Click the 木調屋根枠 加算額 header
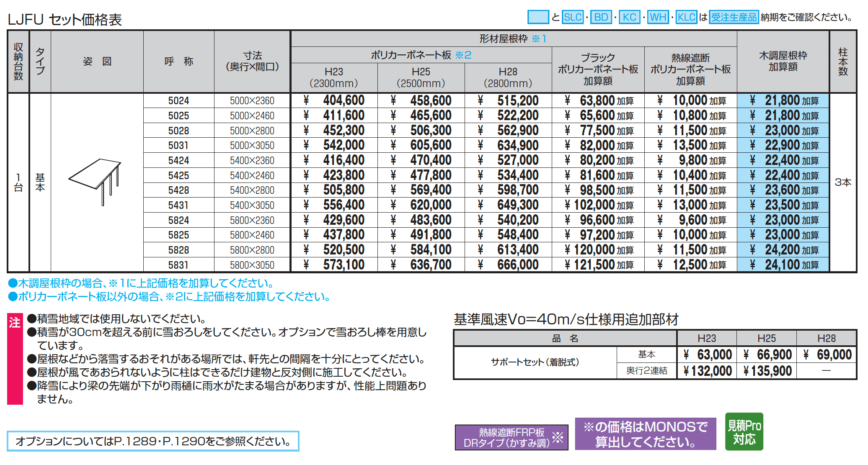 coord(783,61)
